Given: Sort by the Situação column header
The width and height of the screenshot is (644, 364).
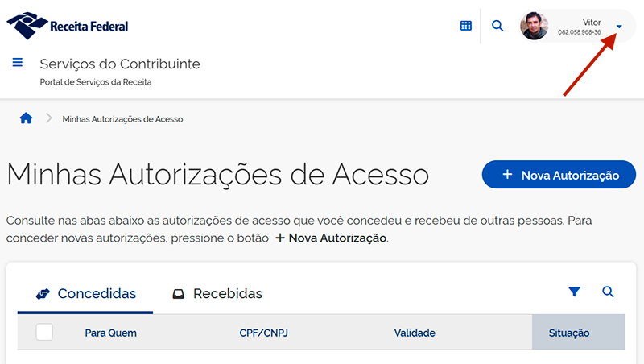Looking at the screenshot, I should [569, 333].
